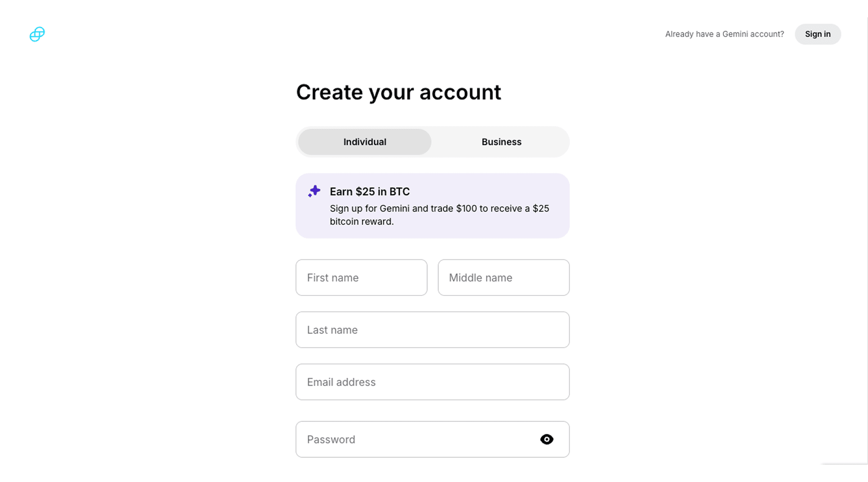
Task: Click inside the Password text field
Action: click(x=415, y=440)
